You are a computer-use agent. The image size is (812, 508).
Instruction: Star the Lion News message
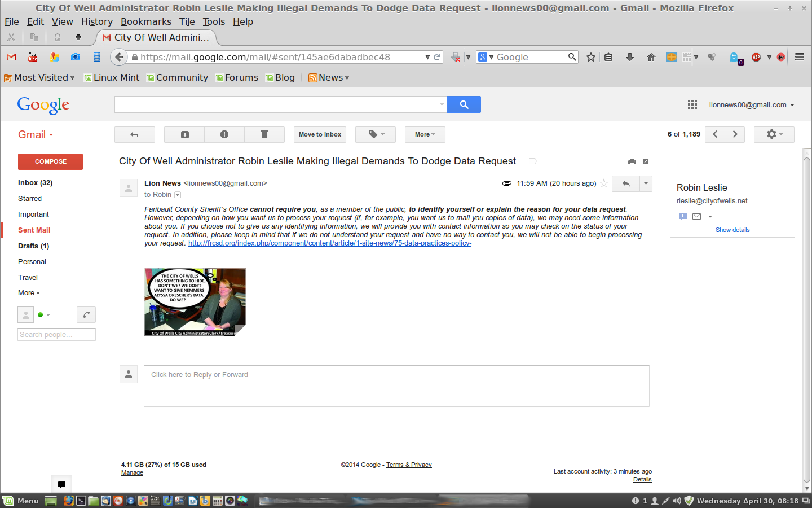(604, 183)
